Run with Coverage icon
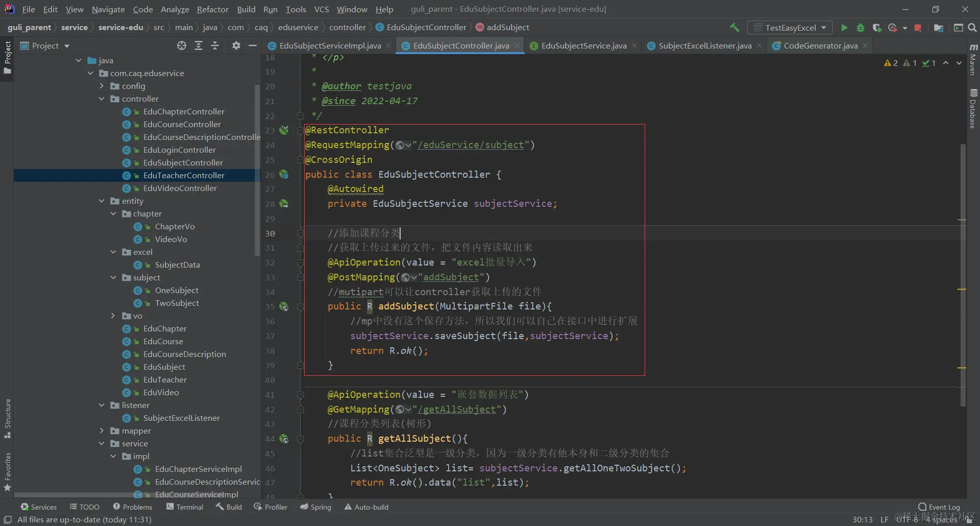 pyautogui.click(x=877, y=28)
